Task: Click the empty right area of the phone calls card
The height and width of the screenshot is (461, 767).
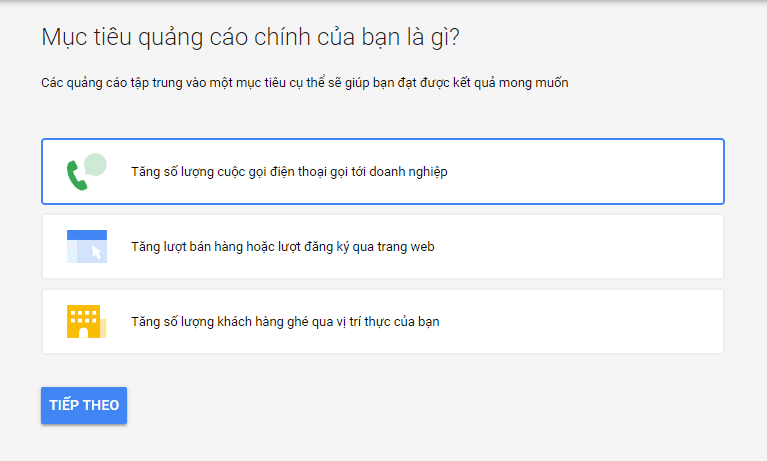Action: [x=600, y=172]
